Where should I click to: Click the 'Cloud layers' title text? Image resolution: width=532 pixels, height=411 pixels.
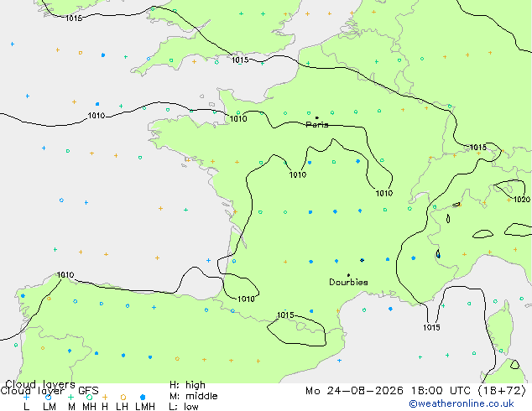pos(40,384)
